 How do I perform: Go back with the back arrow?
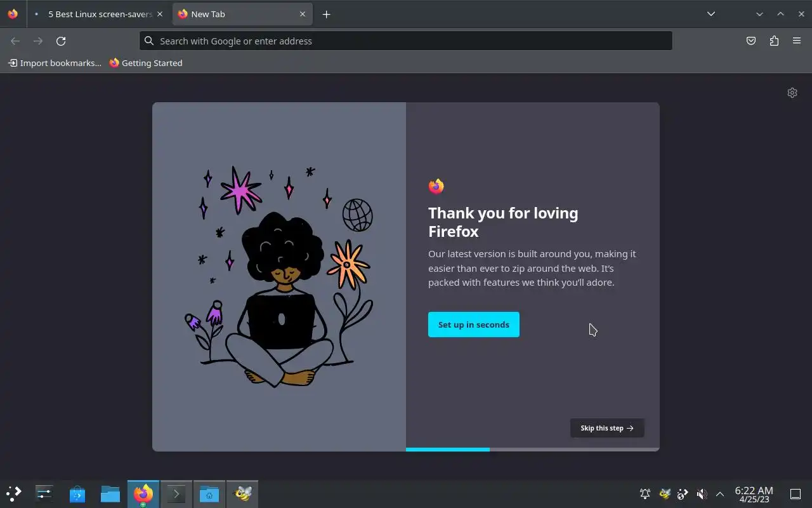[x=15, y=41]
